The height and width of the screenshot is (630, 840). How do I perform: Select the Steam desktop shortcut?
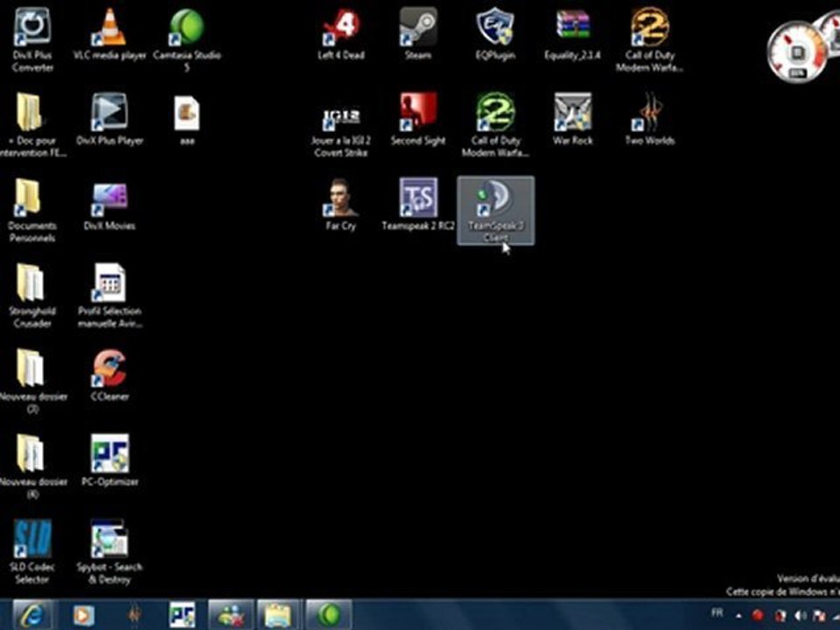click(x=418, y=33)
